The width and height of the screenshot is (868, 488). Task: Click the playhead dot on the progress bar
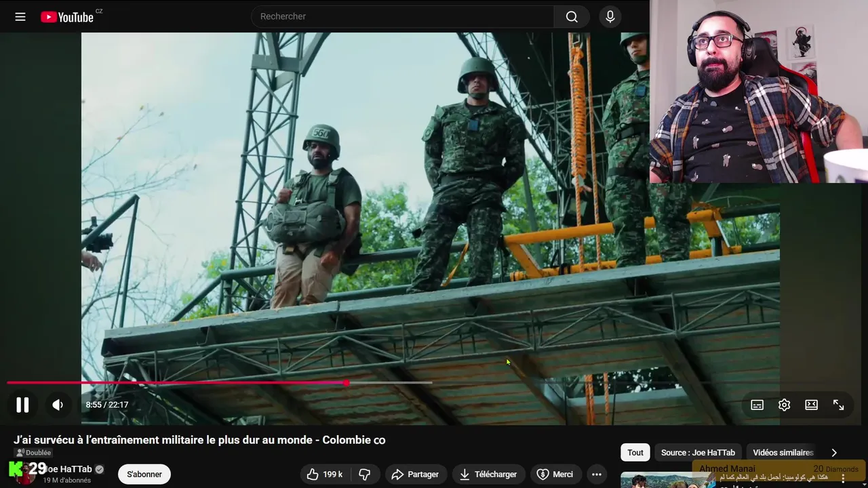347,383
